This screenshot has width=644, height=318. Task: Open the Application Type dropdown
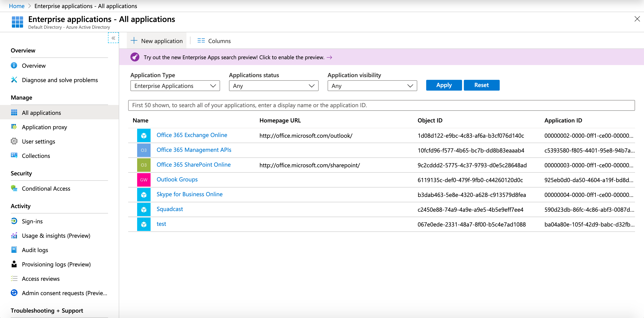(x=175, y=86)
